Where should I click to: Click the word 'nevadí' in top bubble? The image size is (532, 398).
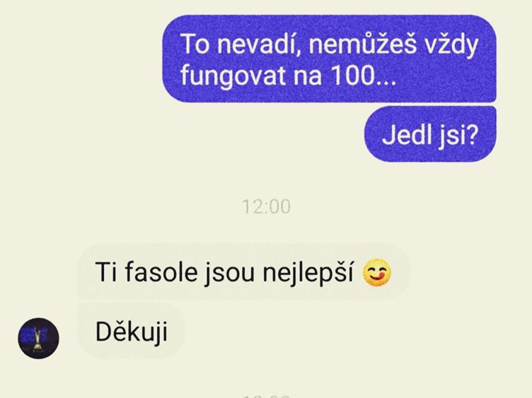coord(258,45)
